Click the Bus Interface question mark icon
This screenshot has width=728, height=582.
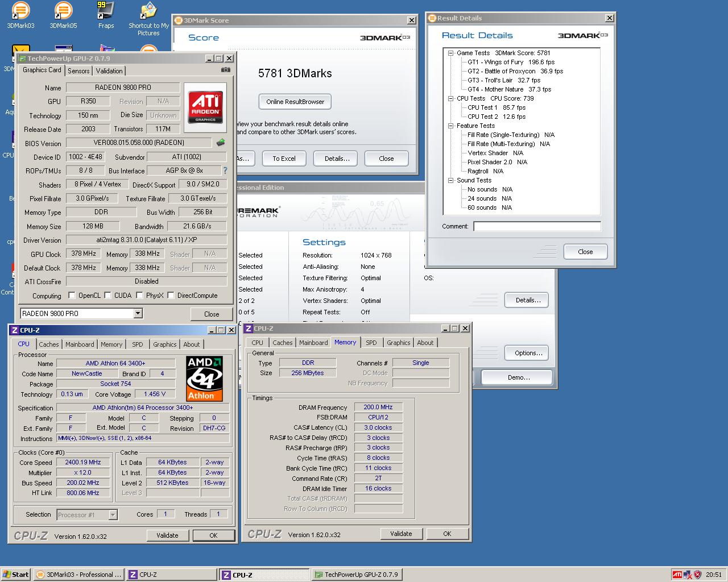coord(225,171)
